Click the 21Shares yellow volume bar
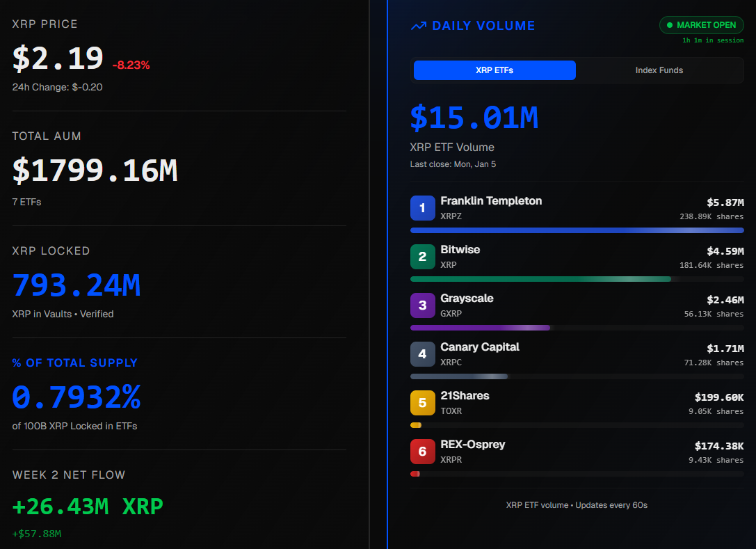This screenshot has height=549, width=756. tap(416, 426)
